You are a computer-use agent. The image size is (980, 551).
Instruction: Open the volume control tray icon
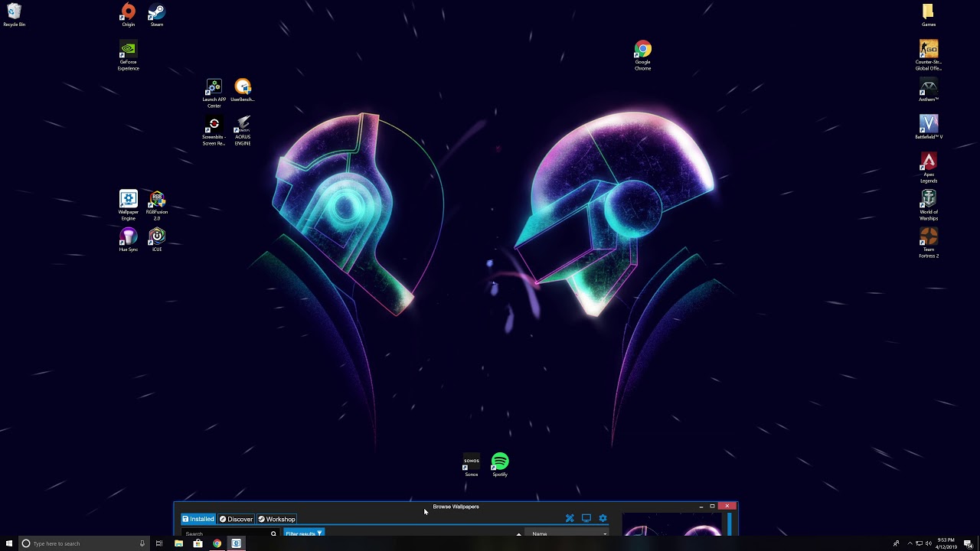click(x=928, y=543)
